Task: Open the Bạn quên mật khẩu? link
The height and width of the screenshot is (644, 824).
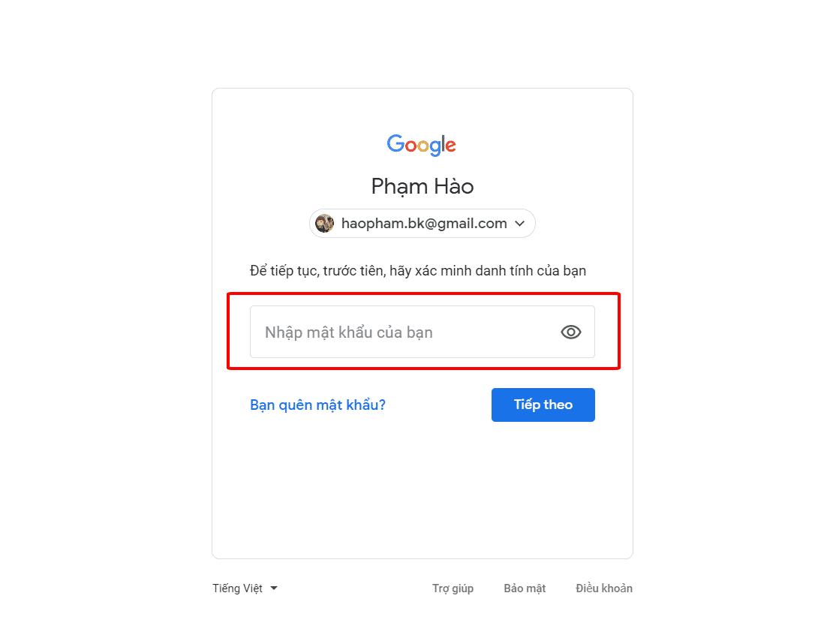Action: click(318, 405)
